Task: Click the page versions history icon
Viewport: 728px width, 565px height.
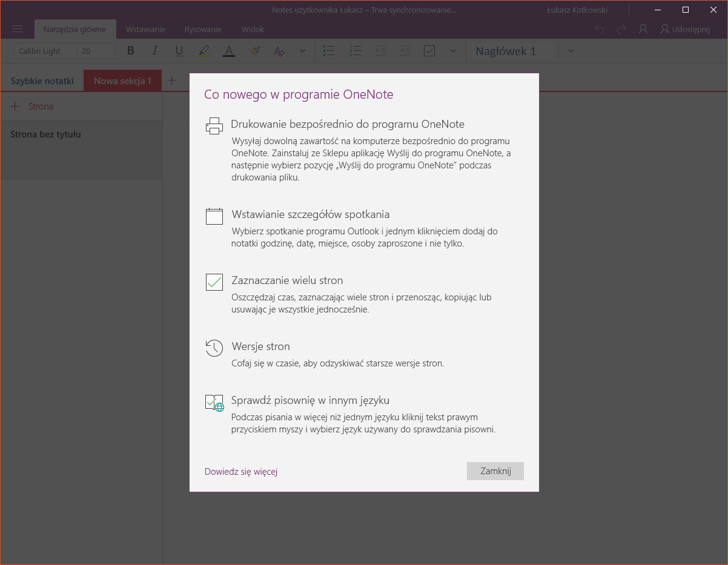Action: click(x=214, y=348)
